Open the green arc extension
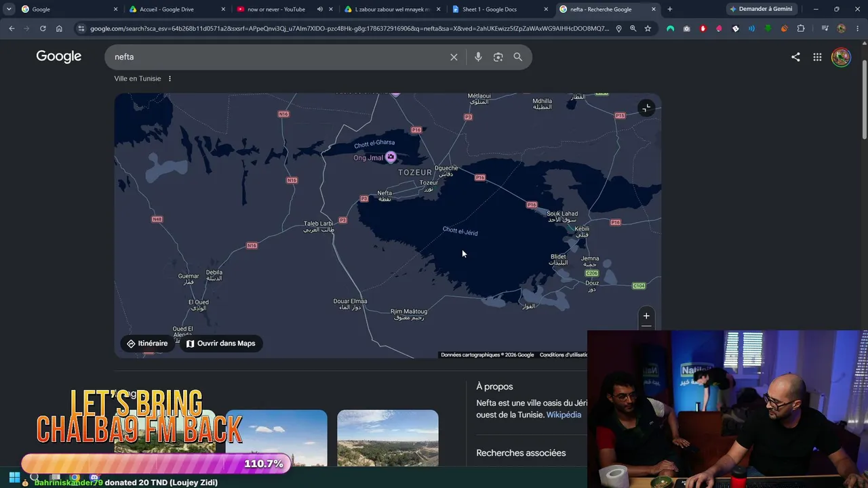This screenshot has height=488, width=868. coord(670,28)
